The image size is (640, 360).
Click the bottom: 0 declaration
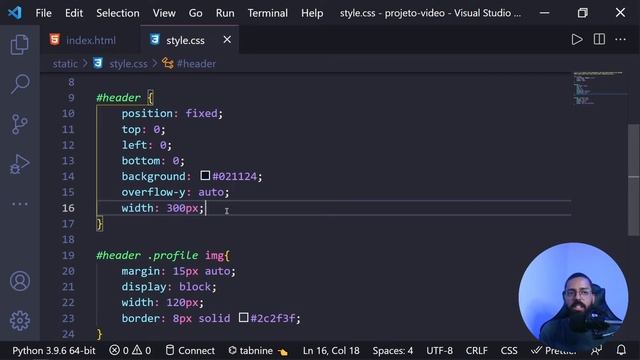pyautogui.click(x=153, y=160)
